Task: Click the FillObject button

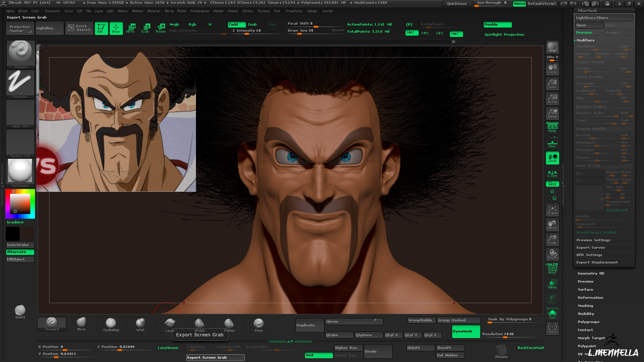Action: click(20, 259)
